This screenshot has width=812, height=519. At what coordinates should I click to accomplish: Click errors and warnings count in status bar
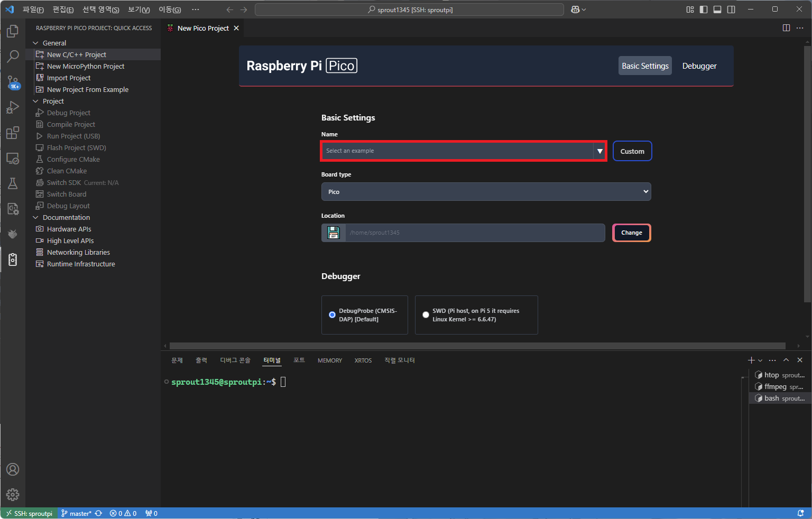click(x=123, y=513)
